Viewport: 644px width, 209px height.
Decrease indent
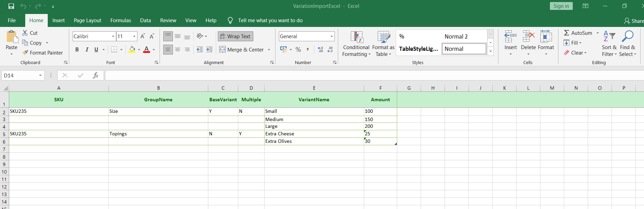pyautogui.click(x=200, y=50)
